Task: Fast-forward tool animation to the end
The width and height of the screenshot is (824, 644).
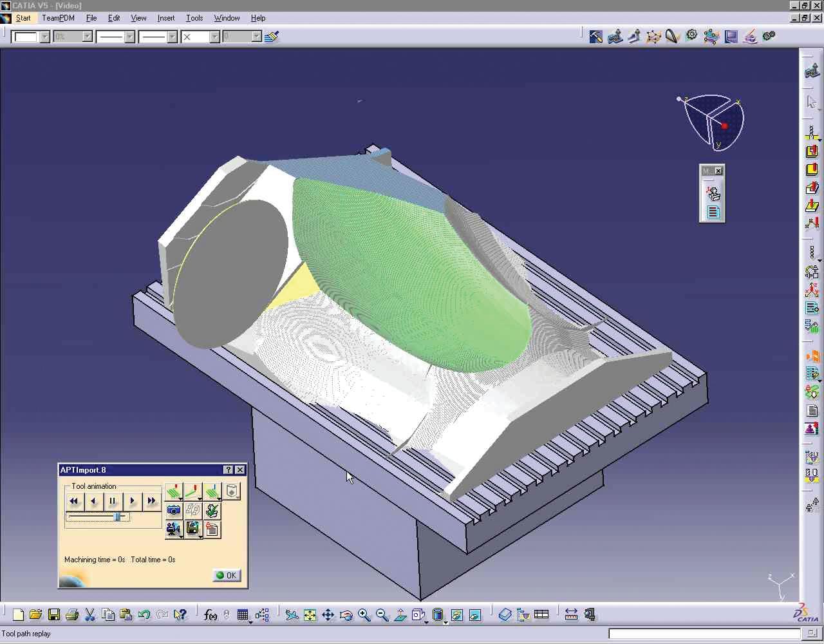Action: click(151, 501)
